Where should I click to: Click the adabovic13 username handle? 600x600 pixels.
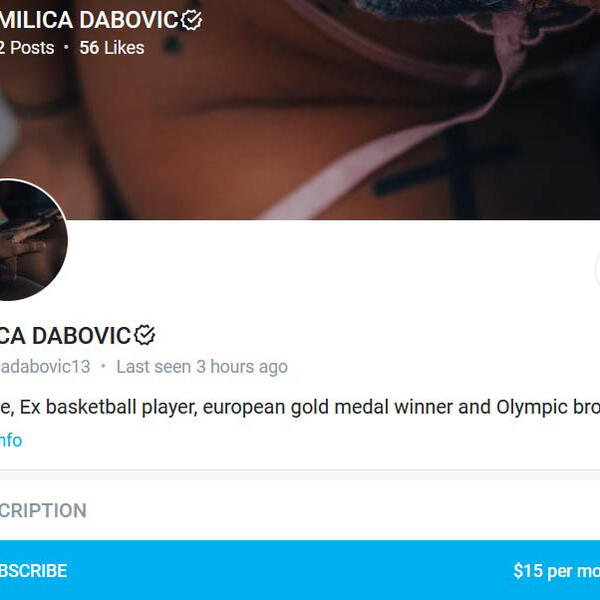pyautogui.click(x=45, y=367)
